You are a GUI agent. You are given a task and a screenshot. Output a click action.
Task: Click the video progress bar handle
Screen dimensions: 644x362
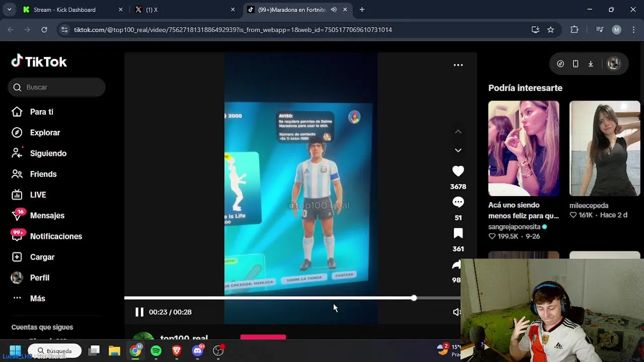coord(414,298)
